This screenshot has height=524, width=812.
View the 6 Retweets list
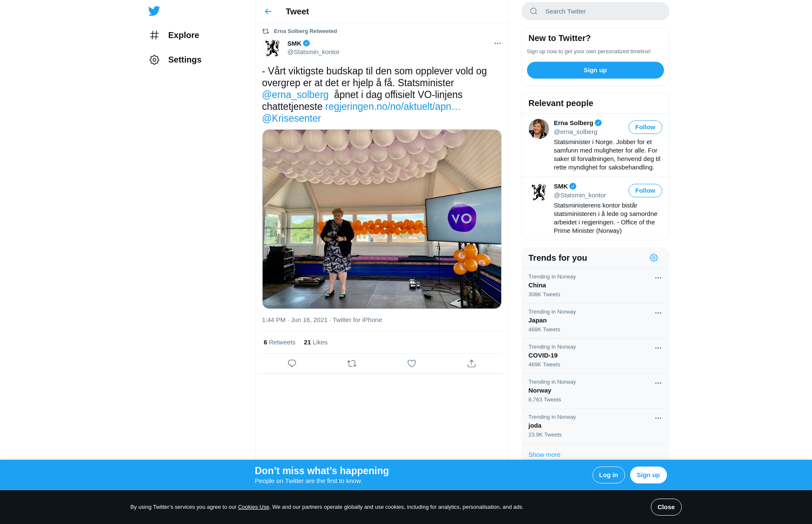pyautogui.click(x=279, y=342)
